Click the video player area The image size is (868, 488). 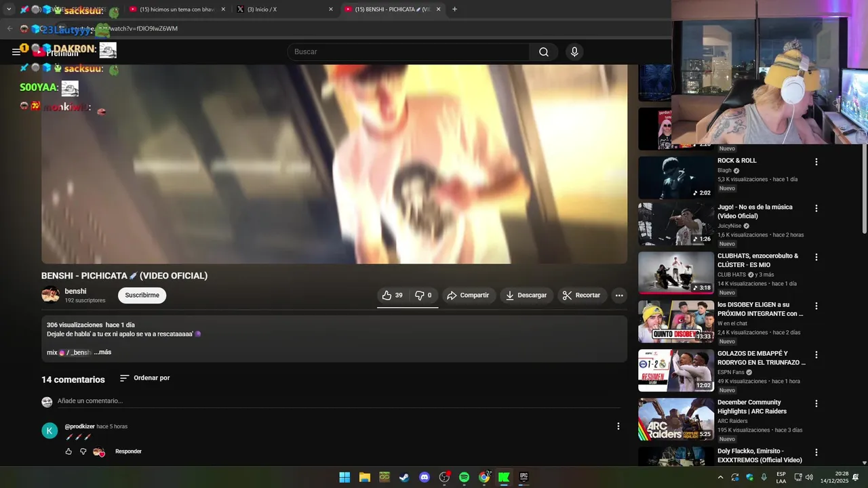point(334,164)
